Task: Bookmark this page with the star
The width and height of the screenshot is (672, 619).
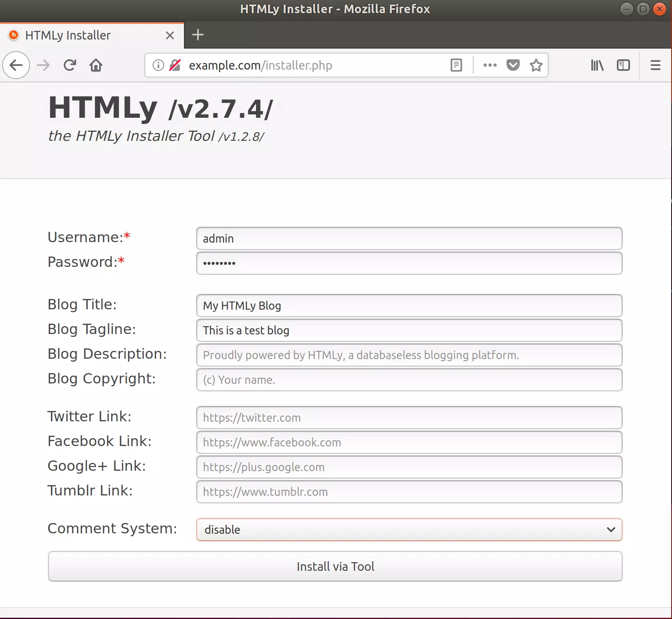Action: click(536, 65)
